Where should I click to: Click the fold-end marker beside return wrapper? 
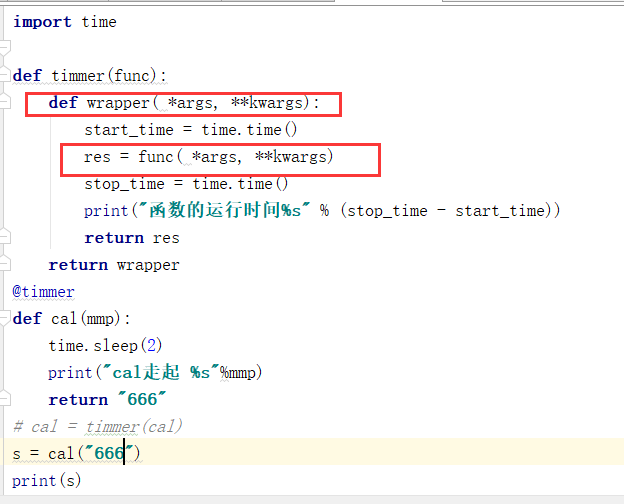click(x=4, y=264)
